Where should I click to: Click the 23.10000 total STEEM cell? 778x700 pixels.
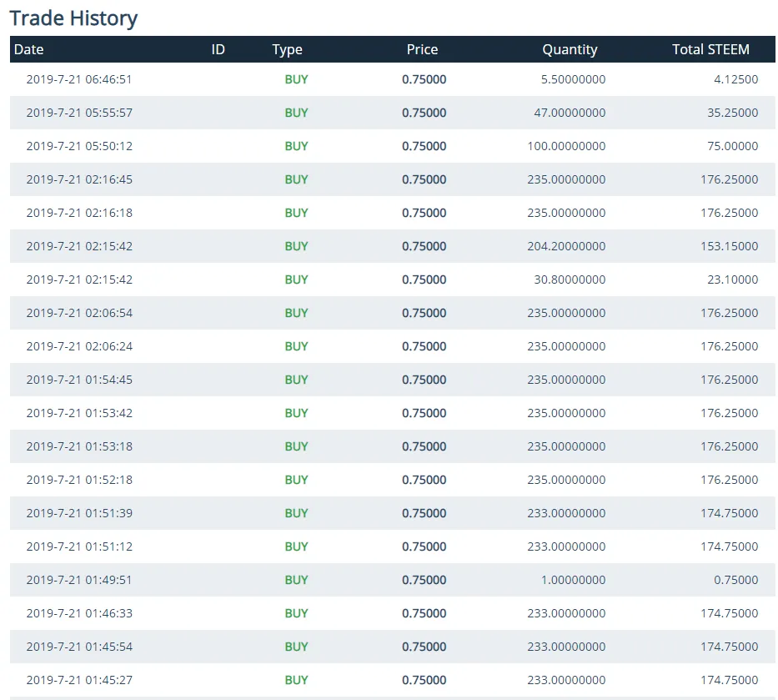(x=732, y=279)
